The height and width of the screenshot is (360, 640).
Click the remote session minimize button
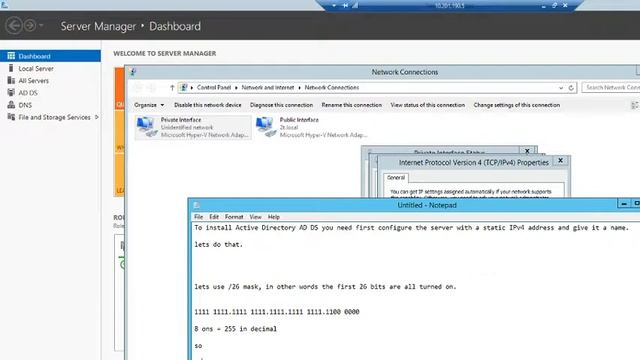click(x=544, y=6)
